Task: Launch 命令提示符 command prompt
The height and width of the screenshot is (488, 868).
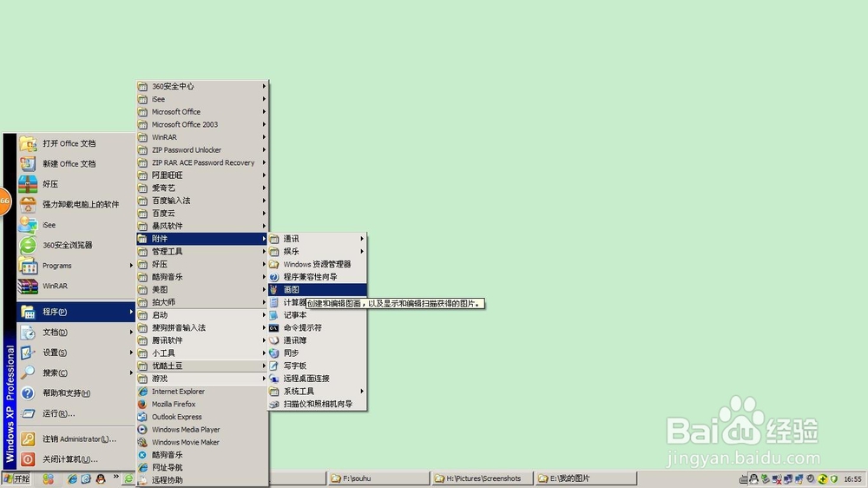Action: coord(317,328)
